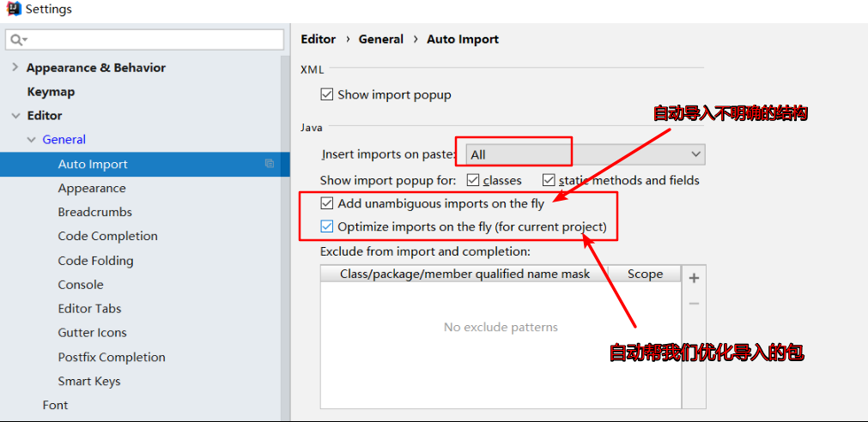Disable Add unambiguous imports on the fly
The height and width of the screenshot is (422, 868).
click(326, 203)
